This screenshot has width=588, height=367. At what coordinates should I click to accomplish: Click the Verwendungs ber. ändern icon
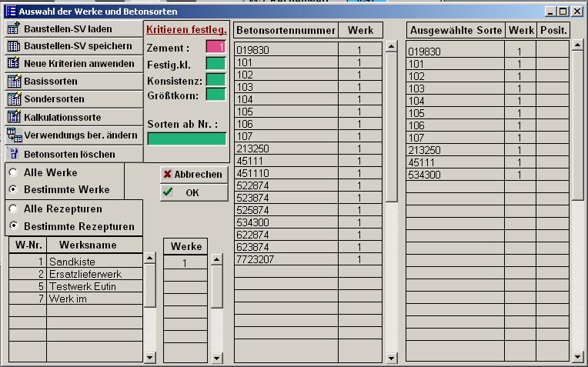[14, 135]
